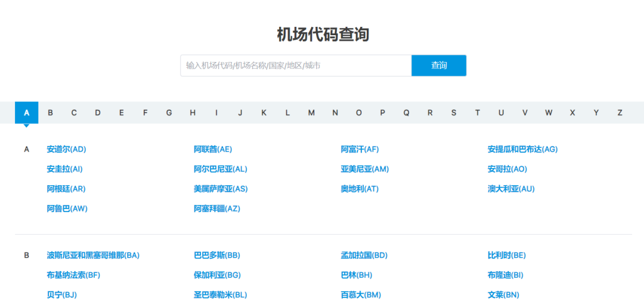Jump to the L letter tab
Image resolution: width=644 pixels, height=308 pixels.
click(x=287, y=113)
